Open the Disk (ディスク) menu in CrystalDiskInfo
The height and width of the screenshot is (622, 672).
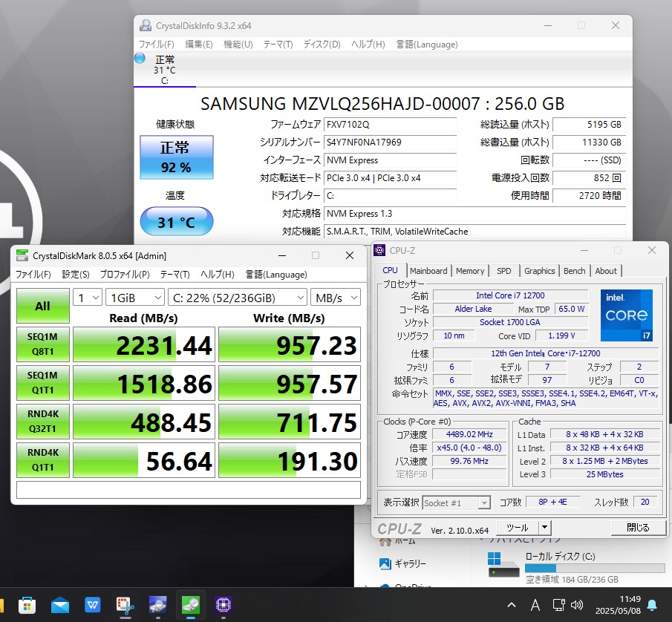[x=322, y=44]
